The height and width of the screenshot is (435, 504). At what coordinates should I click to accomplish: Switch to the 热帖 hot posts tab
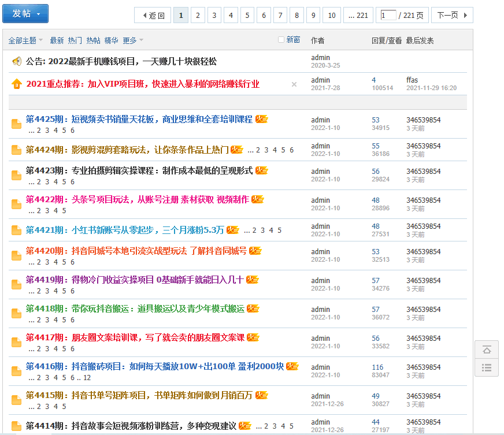coord(93,40)
